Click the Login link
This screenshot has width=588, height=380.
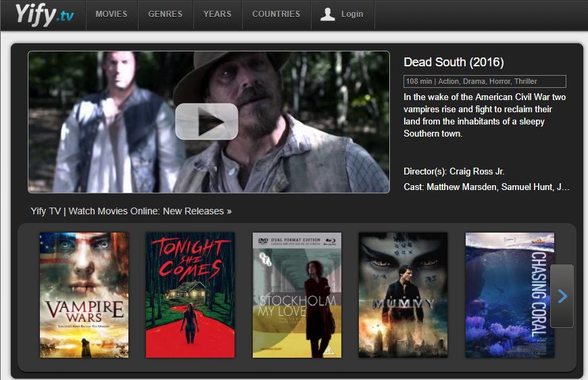352,14
